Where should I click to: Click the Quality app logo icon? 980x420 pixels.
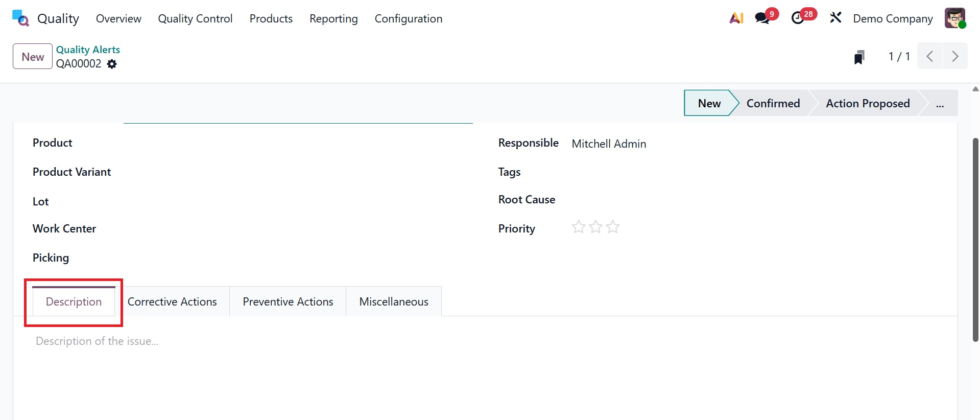20,18
